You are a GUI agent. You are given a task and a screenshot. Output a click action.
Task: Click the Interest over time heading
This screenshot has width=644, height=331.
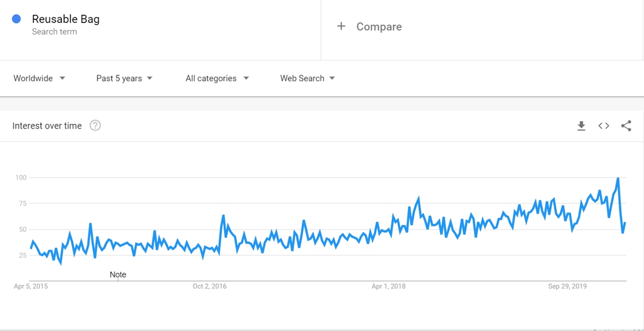click(x=47, y=126)
